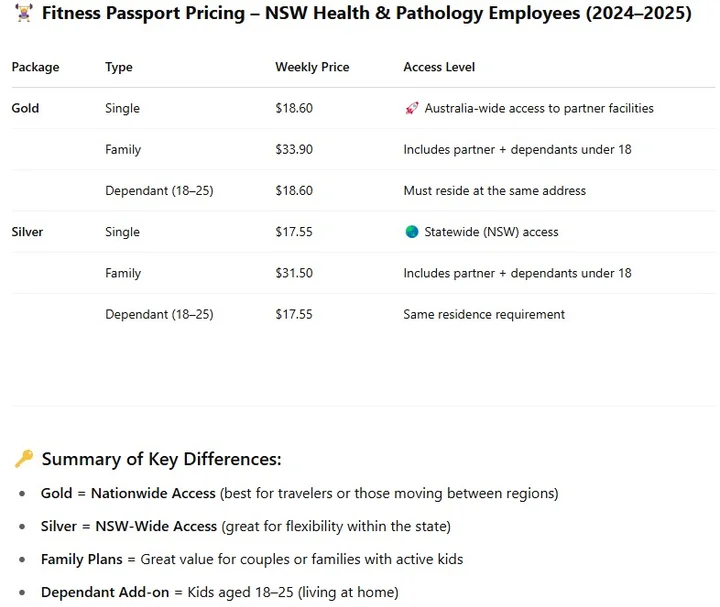
Task: Click "Same residence requirement" cell
Action: click(x=484, y=314)
